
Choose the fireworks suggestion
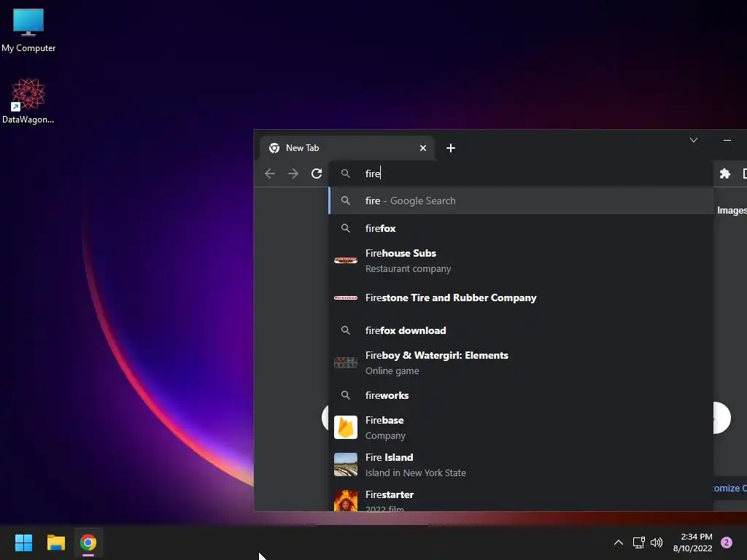point(521,395)
